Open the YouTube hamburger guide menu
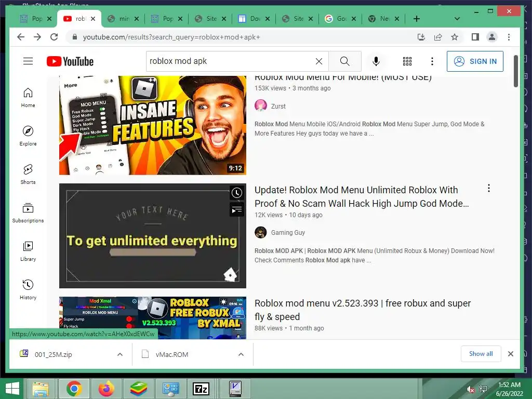The width and height of the screenshot is (532, 399). point(28,61)
